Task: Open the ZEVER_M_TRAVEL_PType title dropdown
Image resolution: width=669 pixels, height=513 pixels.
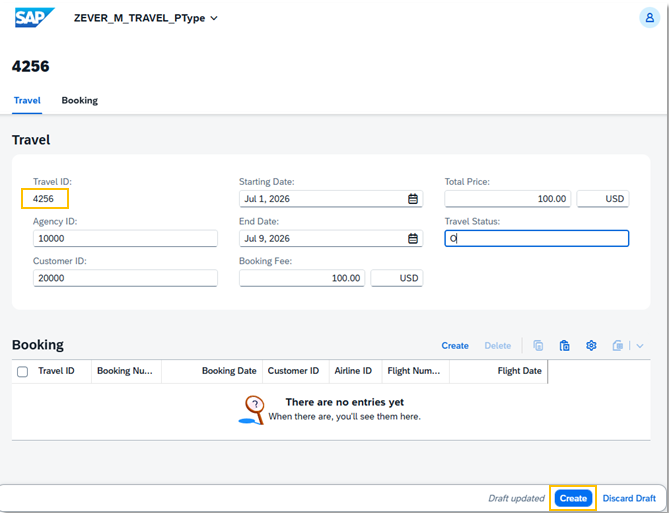Action: click(145, 18)
